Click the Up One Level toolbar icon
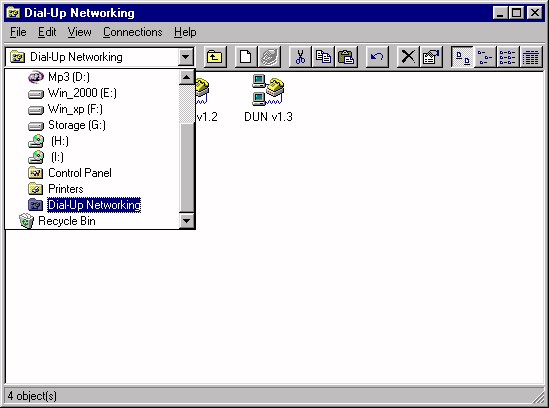Viewport: 549px width, 408px height. tap(215, 57)
